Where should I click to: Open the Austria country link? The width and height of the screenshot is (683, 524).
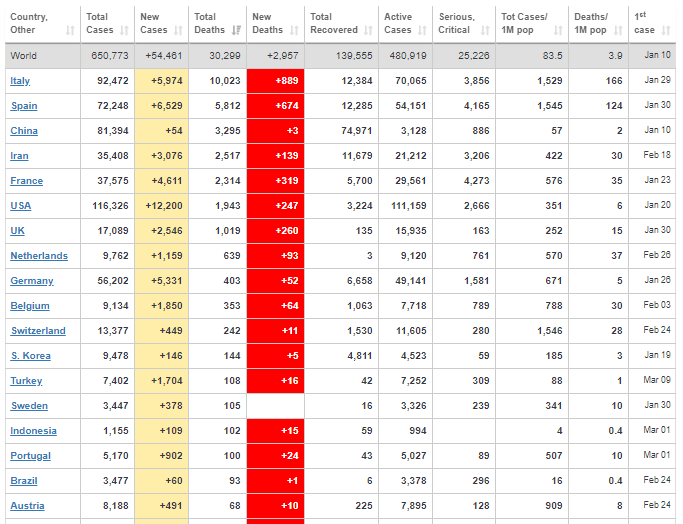(x=27, y=506)
